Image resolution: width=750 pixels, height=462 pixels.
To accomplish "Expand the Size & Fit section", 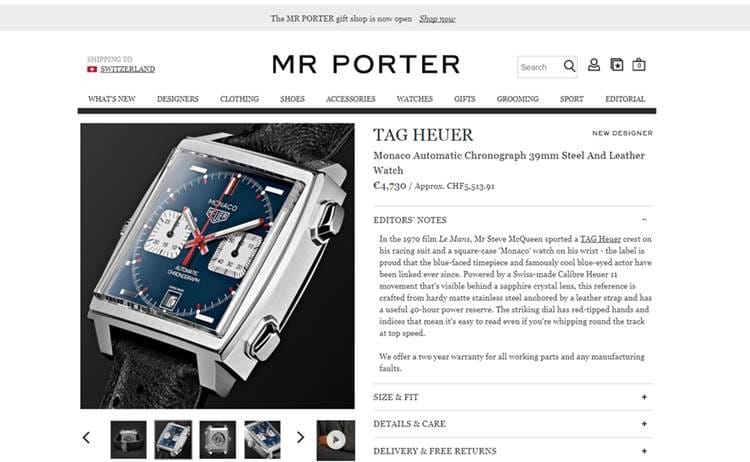I will click(513, 397).
